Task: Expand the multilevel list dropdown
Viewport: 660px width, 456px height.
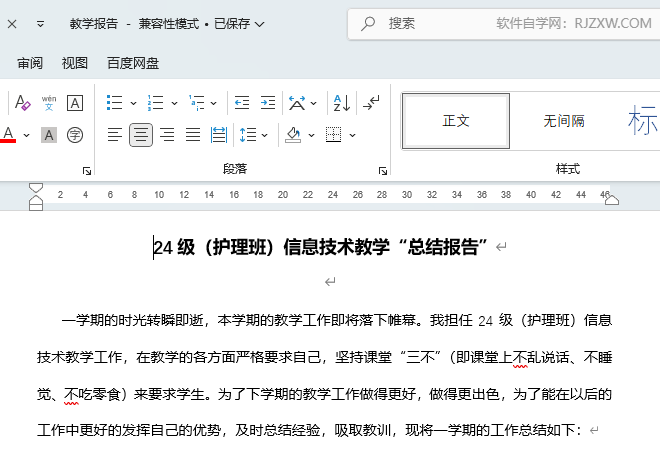Action: point(214,103)
